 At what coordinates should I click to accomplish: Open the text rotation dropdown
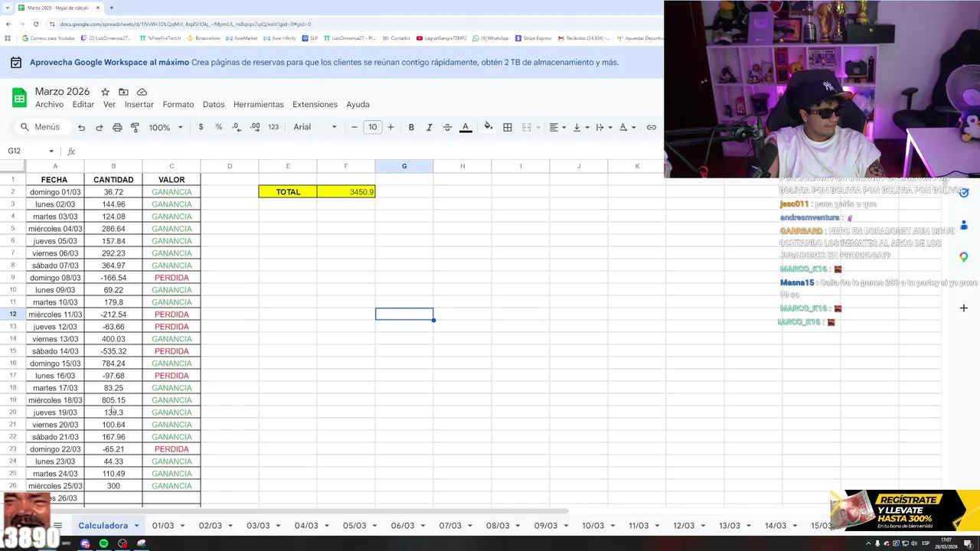(627, 127)
